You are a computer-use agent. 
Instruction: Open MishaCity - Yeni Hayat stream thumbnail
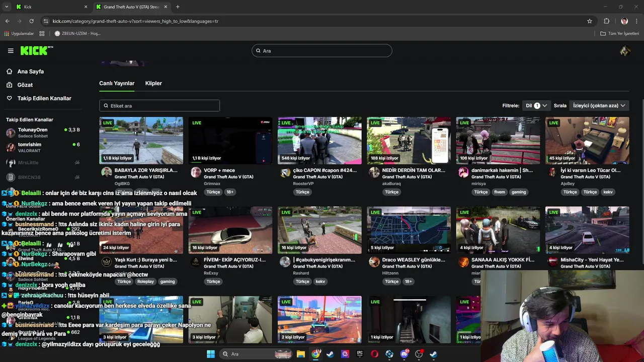pos(587,230)
